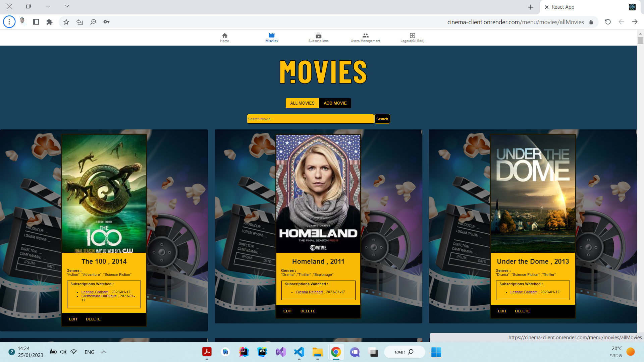Open the browser three-dot menu
Screen dimensions: 644x362
(9, 21)
